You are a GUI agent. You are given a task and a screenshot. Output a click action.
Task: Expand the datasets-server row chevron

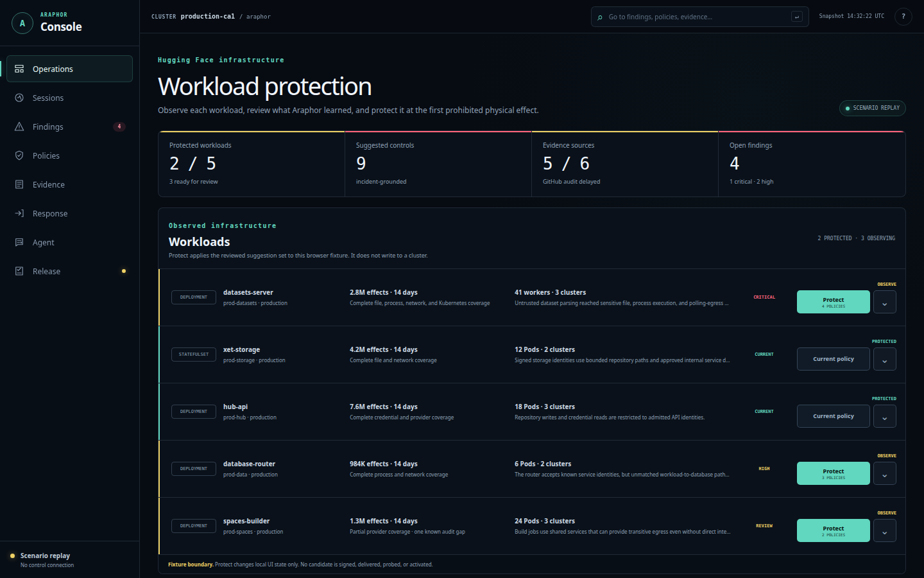pyautogui.click(x=884, y=302)
